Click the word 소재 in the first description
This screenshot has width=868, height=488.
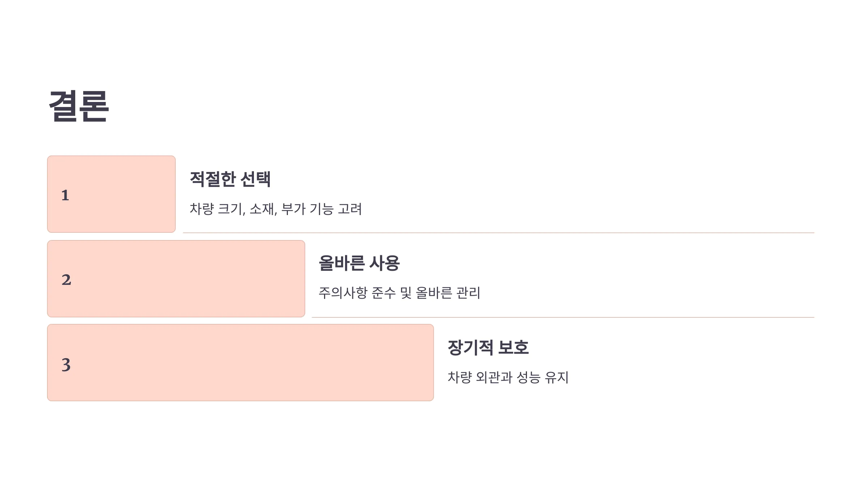[262, 209]
